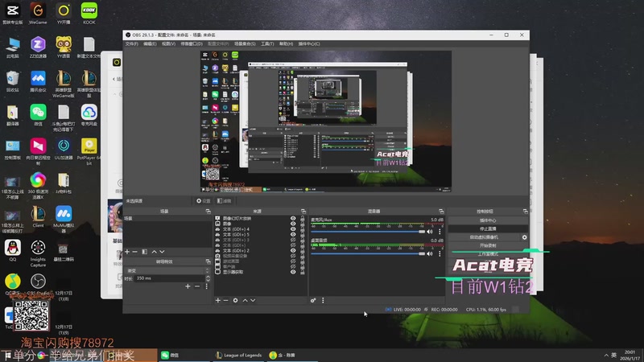The height and width of the screenshot is (362, 644).
Task: Adjust the 桌面音频 volume slider
Action: click(368, 253)
